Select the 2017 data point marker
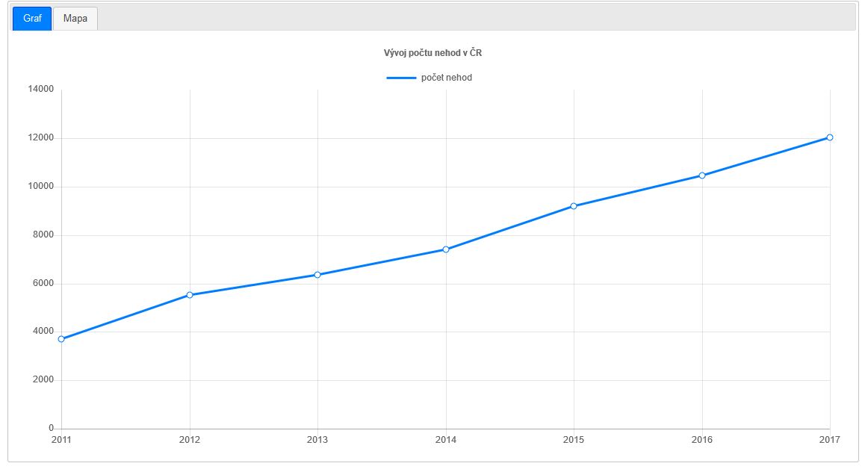The image size is (868, 469). [x=830, y=137]
